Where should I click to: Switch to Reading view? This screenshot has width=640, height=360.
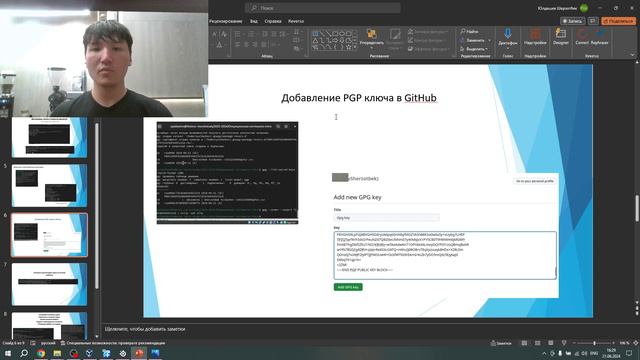click(551, 343)
